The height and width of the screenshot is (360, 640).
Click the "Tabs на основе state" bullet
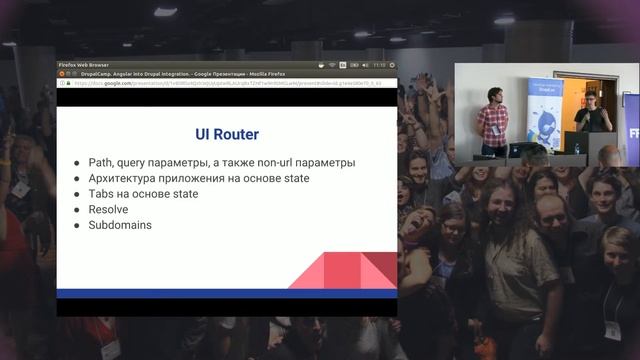[143, 194]
